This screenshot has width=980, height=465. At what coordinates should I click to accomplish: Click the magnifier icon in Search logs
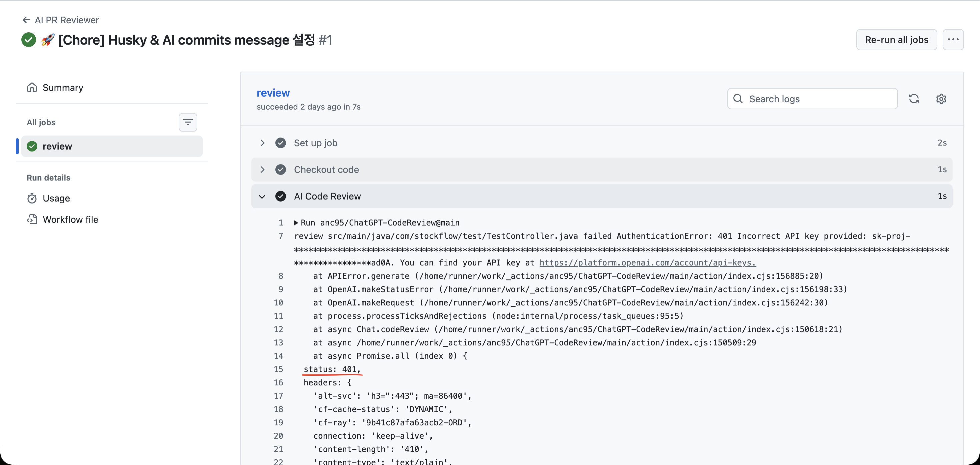click(738, 99)
